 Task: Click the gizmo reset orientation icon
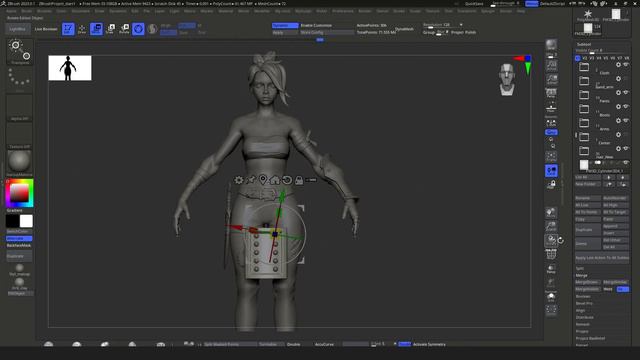click(287, 180)
